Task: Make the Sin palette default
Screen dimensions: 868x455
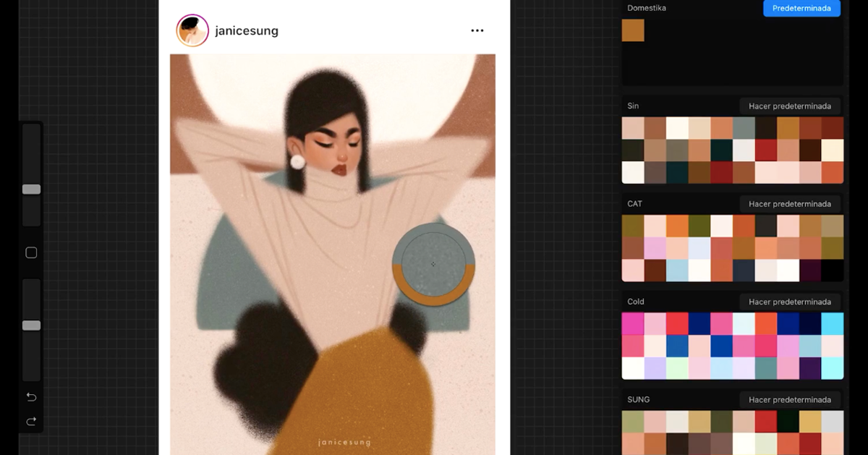Action: [790, 106]
